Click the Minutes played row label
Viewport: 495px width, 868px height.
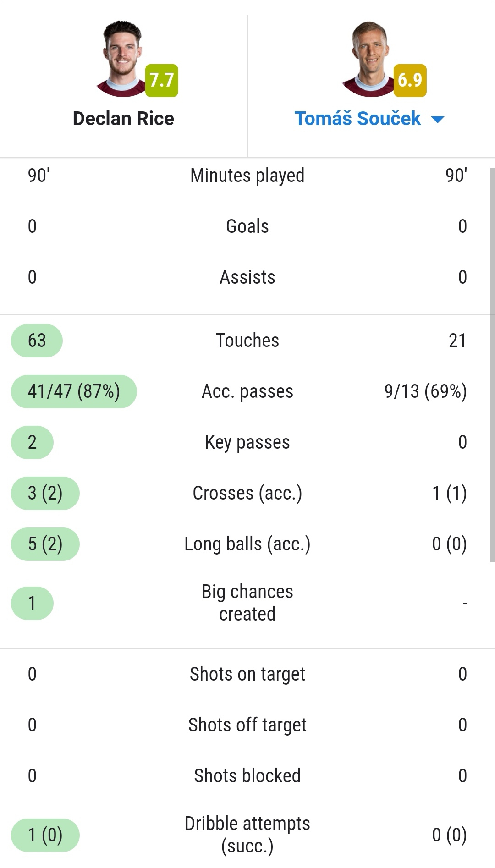coord(247,176)
